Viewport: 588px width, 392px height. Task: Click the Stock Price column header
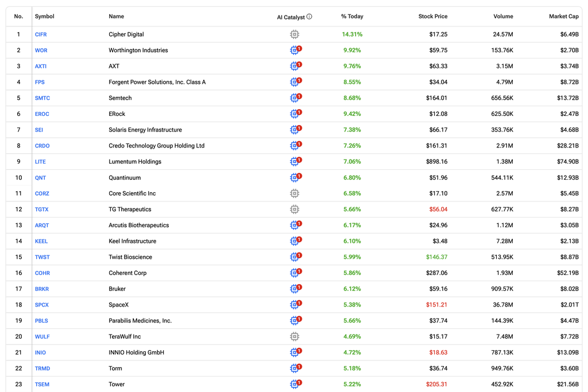coord(433,17)
